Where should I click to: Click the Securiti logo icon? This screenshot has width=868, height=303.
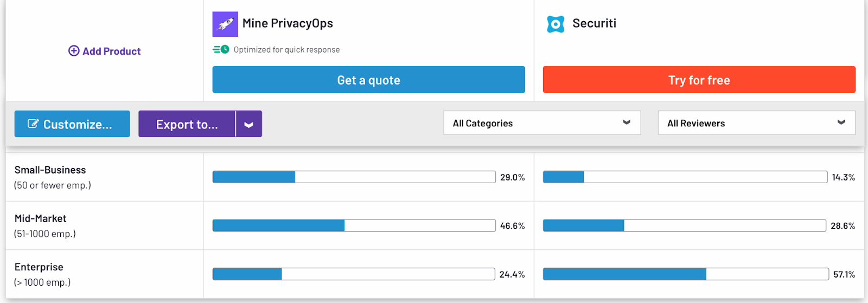(x=556, y=24)
